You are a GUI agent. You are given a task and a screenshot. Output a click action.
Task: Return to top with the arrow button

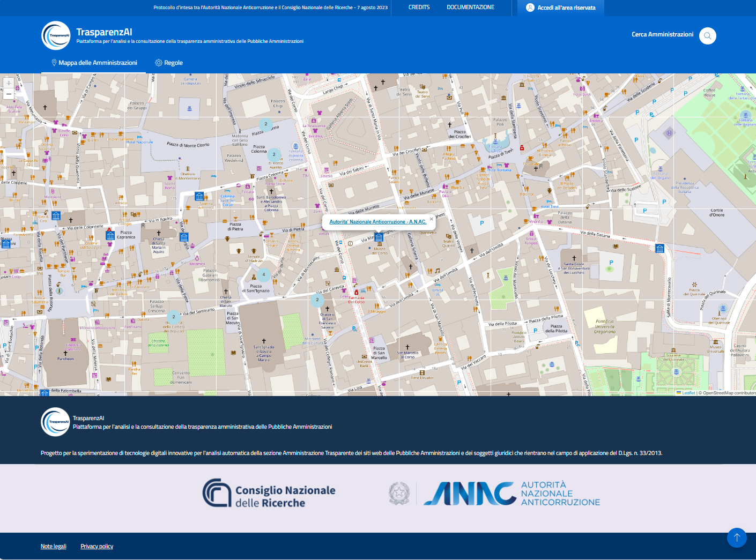click(x=737, y=537)
